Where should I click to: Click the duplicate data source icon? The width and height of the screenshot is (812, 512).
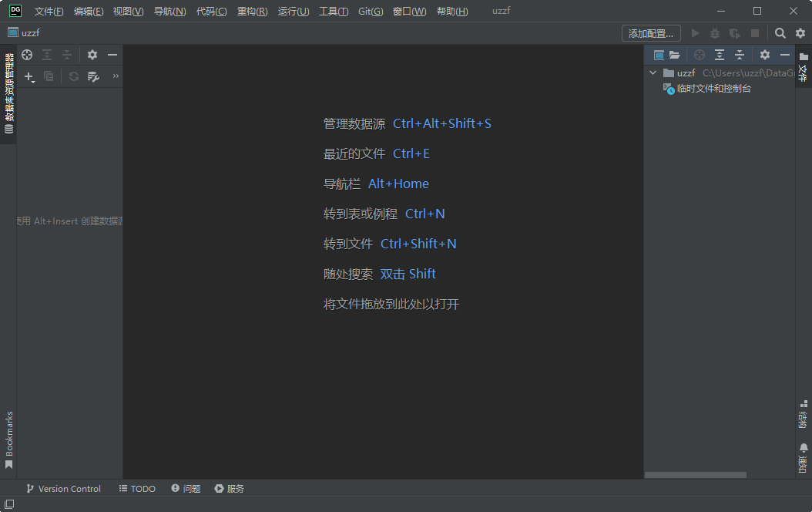click(x=49, y=76)
